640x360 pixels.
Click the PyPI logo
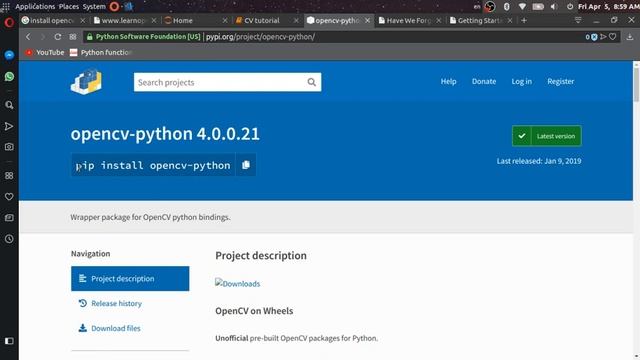(86, 82)
